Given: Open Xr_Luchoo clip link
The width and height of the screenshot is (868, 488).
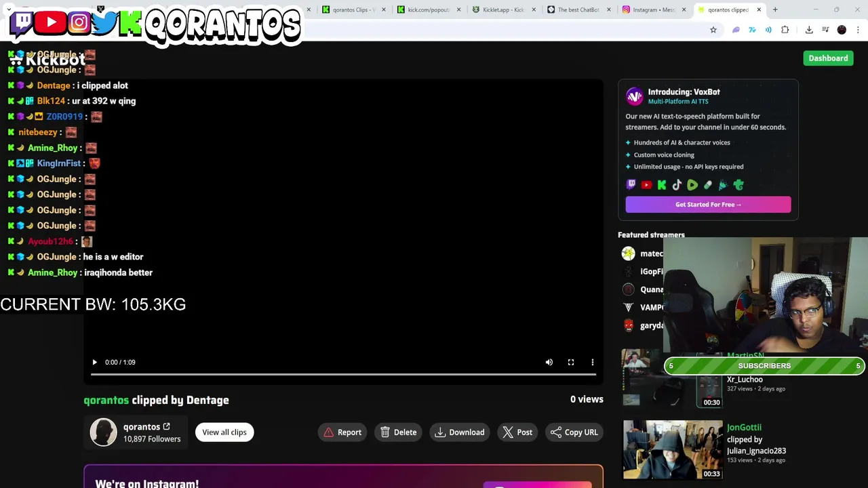Looking at the screenshot, I should tap(745, 380).
